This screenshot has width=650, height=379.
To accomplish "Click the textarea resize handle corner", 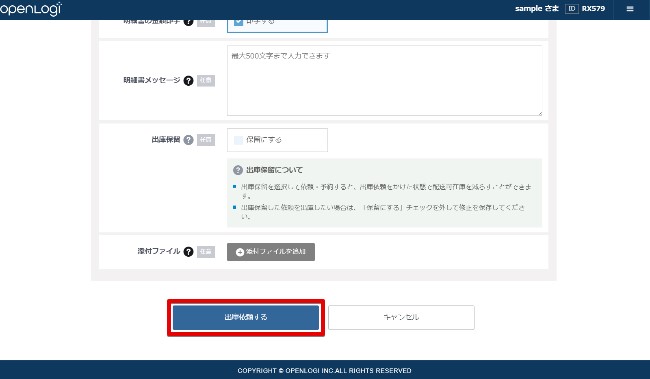I will [x=539, y=113].
